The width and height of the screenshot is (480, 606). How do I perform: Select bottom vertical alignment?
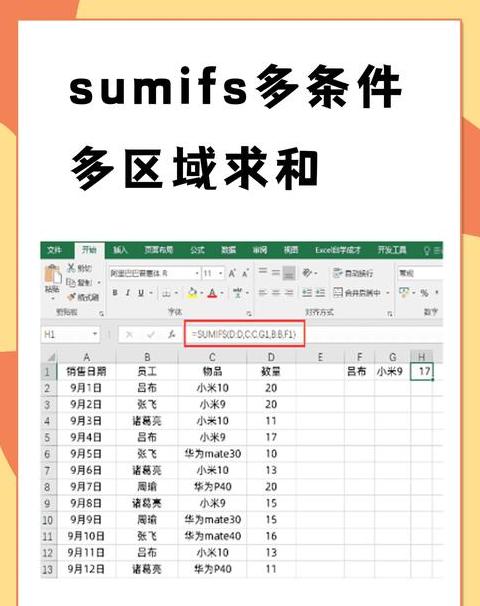coord(289,272)
